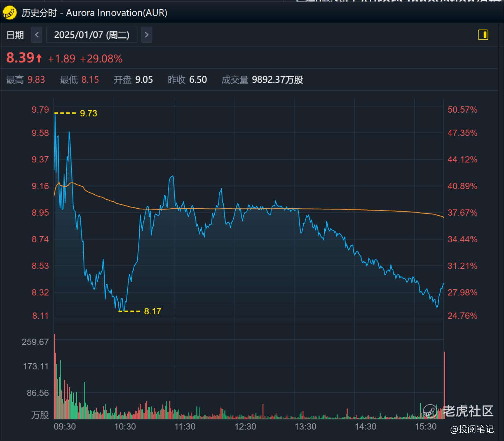Image resolution: width=504 pixels, height=441 pixels.
Task: Toggle the yellow side panel layout icon
Action: 483,35
